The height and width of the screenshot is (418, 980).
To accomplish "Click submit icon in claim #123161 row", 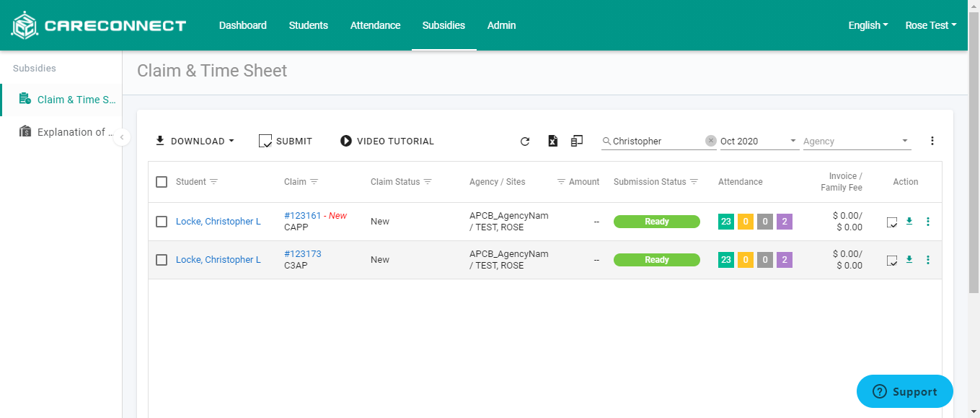I will coord(892,222).
